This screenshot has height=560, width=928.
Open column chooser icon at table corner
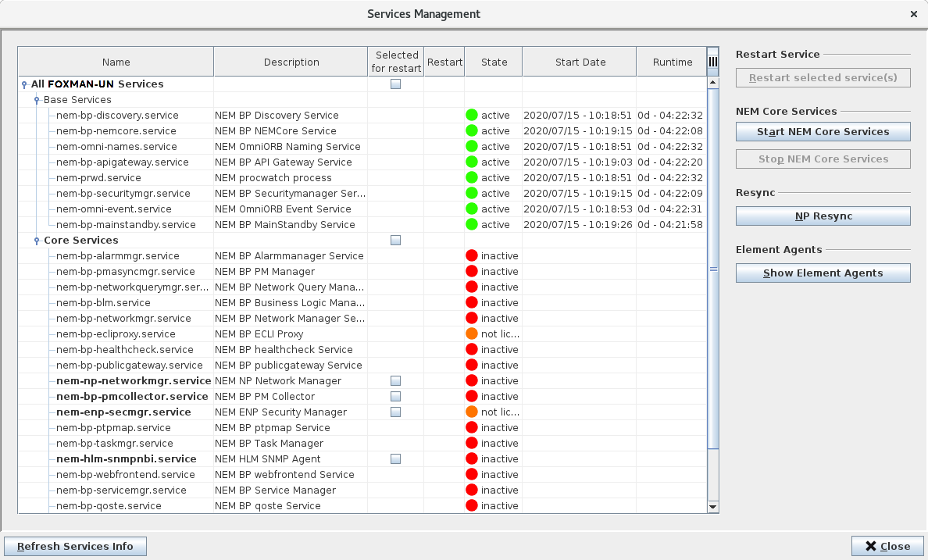[712, 62]
